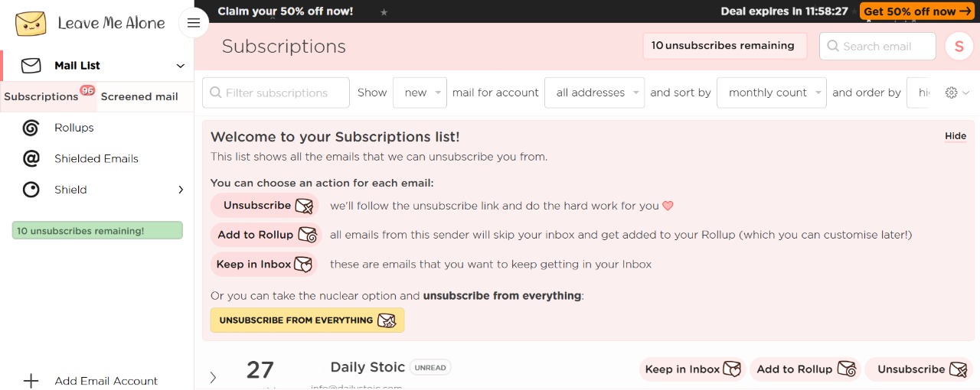Click the Rollups spiral icon
Viewport: 980px width, 390px height.
click(31, 128)
